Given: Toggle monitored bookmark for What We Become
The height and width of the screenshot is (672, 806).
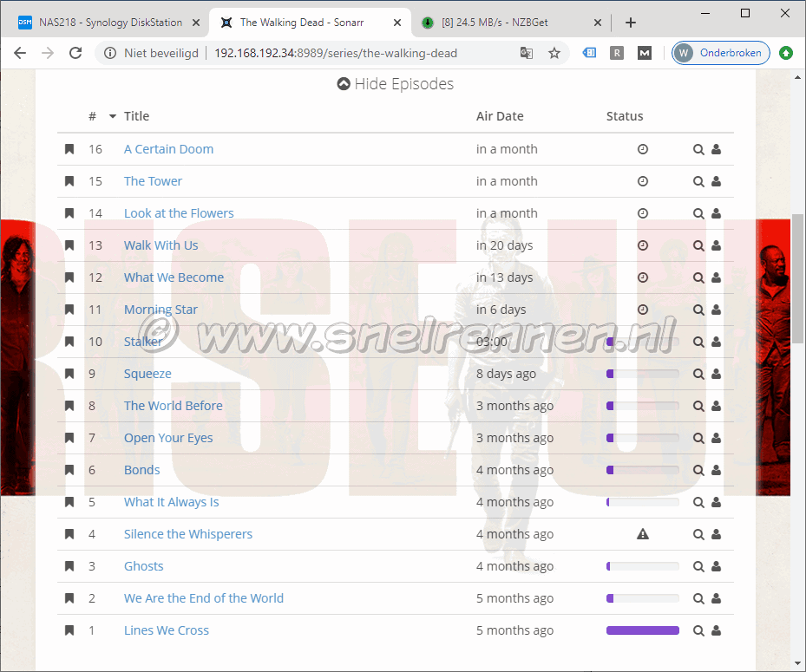Looking at the screenshot, I should (x=69, y=277).
